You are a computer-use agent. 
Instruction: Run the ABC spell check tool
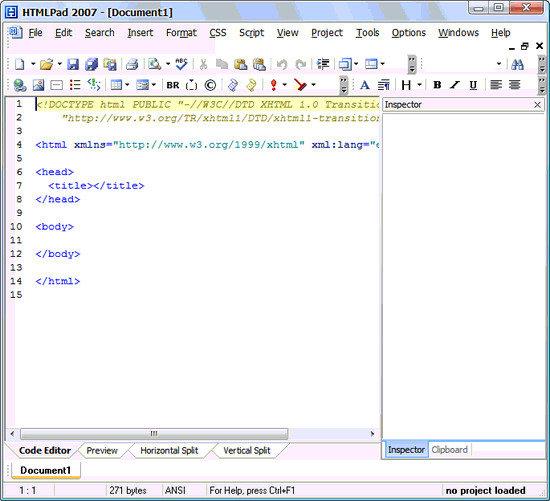point(181,64)
